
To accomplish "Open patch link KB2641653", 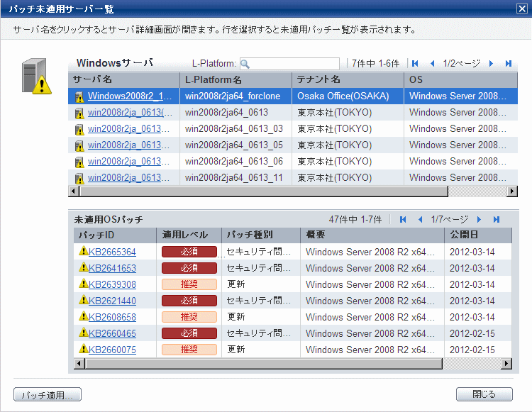I will tap(112, 268).
